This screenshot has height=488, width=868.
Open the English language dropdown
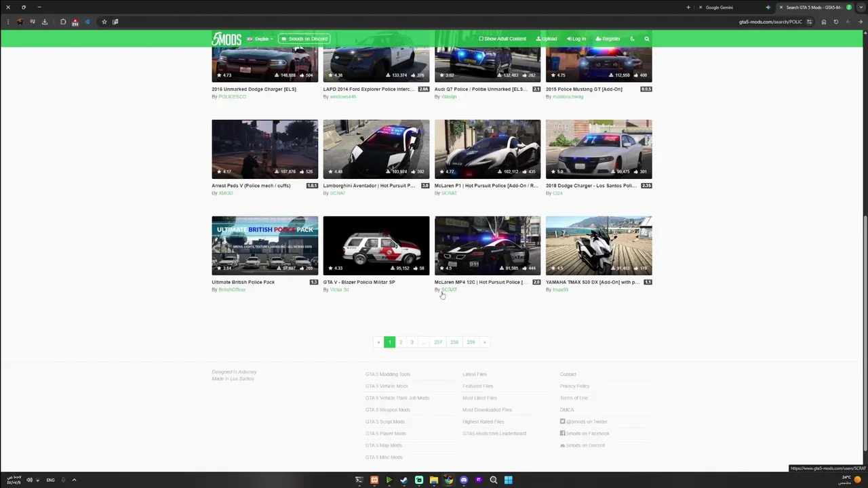click(x=260, y=39)
